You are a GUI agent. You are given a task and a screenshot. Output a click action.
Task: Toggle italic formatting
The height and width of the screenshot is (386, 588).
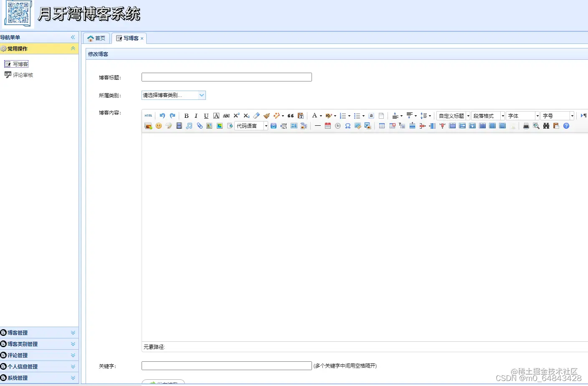tap(196, 116)
